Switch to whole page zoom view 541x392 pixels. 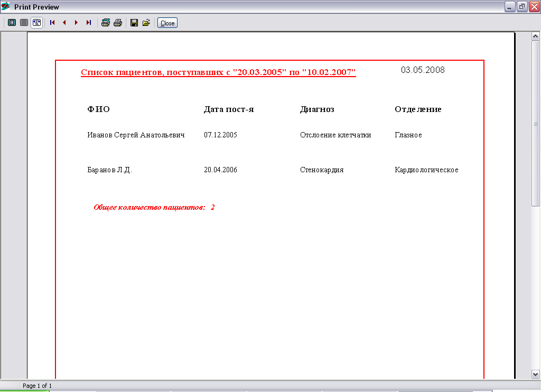coord(12,23)
